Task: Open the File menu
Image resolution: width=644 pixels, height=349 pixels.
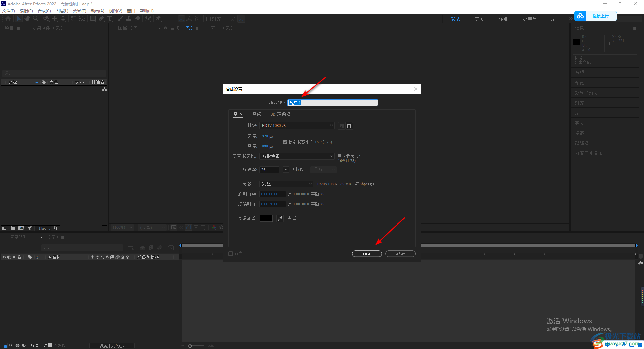Action: 9,11
